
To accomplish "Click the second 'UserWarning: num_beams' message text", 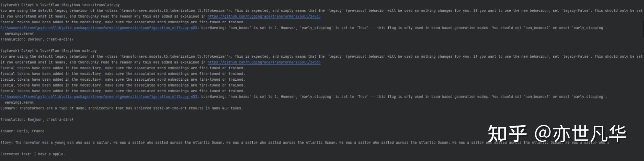I will pyautogui.click(x=403, y=97).
